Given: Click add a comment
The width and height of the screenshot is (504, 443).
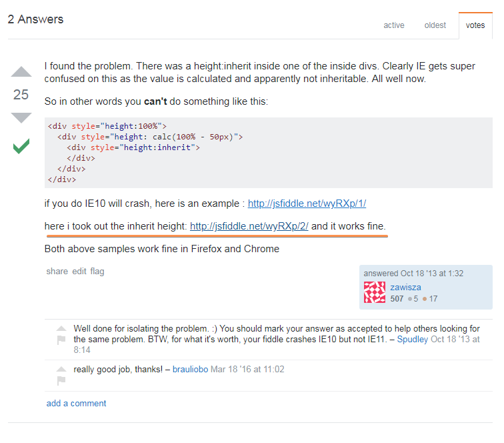Looking at the screenshot, I should 76,403.
